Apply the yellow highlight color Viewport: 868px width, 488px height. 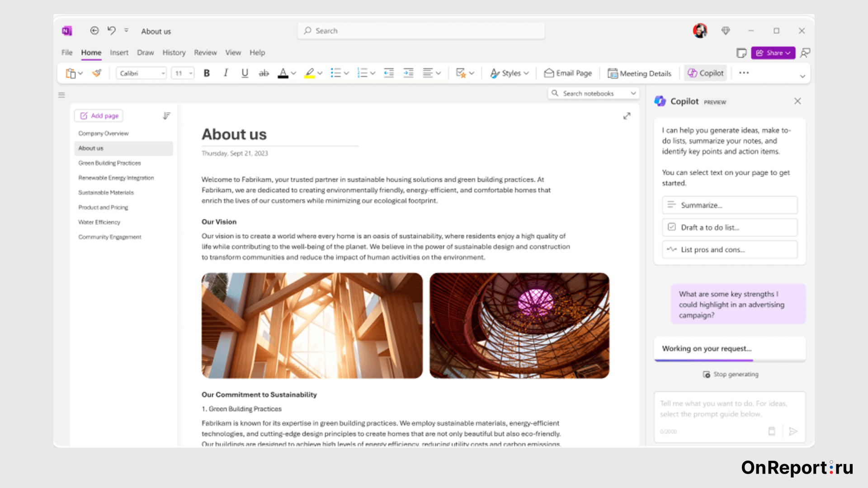310,73
